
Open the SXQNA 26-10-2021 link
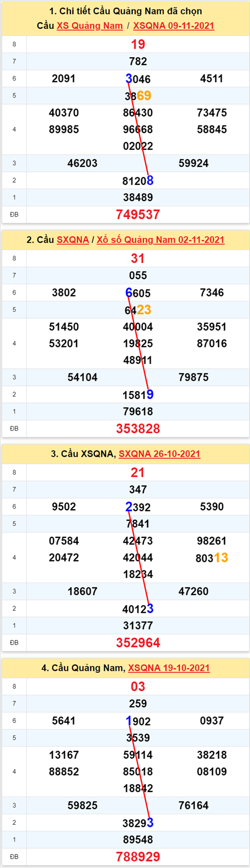coord(159,454)
